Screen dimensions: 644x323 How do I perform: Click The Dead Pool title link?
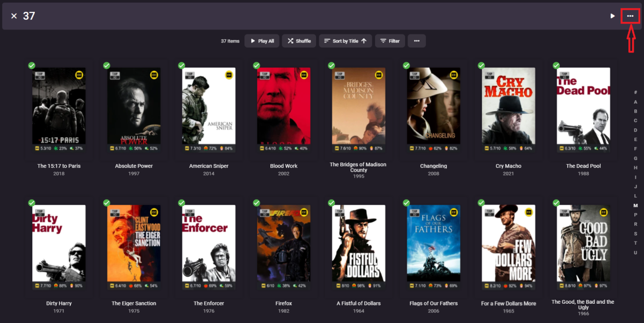583,166
